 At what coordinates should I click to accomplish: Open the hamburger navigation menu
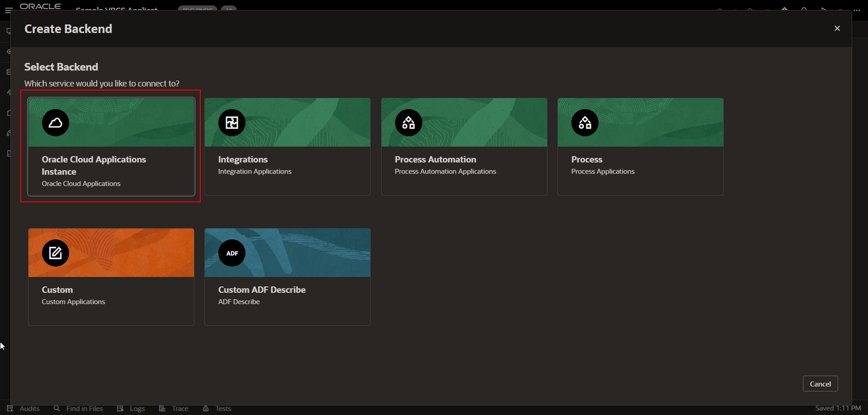(9, 10)
